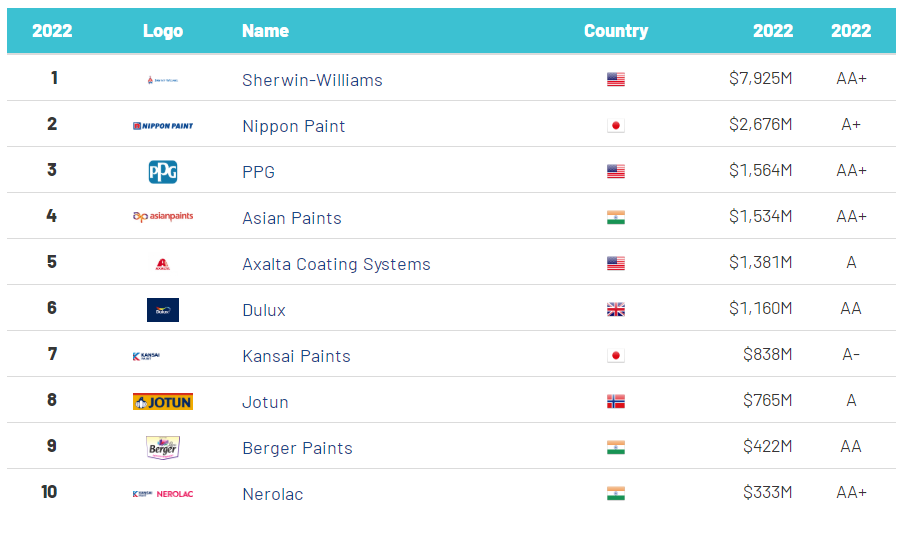Click the yellow Jotun logo
Image resolution: width=899 pixels, height=537 pixels.
click(163, 402)
